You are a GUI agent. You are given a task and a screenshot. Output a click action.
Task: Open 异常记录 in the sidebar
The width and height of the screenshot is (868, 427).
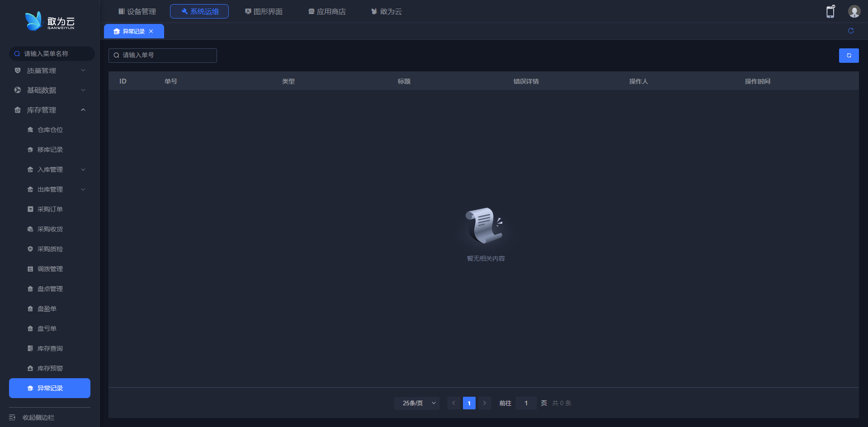(x=50, y=388)
